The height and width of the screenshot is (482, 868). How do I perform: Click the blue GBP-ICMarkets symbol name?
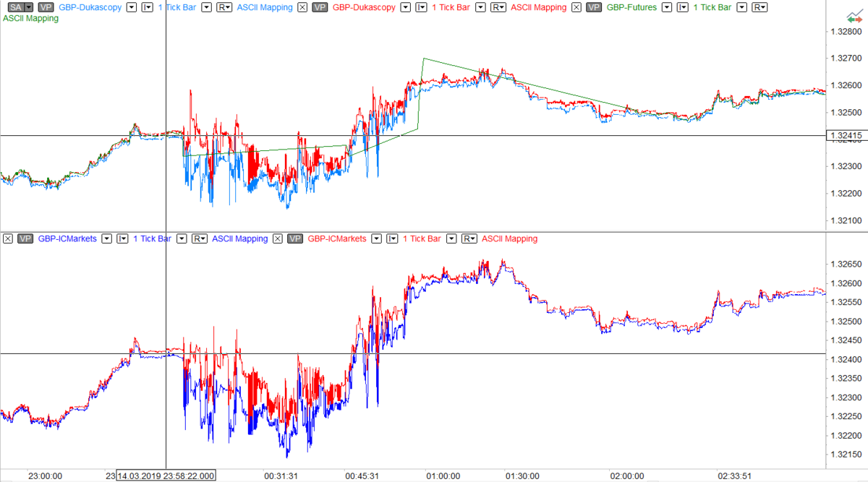pyautogui.click(x=67, y=238)
